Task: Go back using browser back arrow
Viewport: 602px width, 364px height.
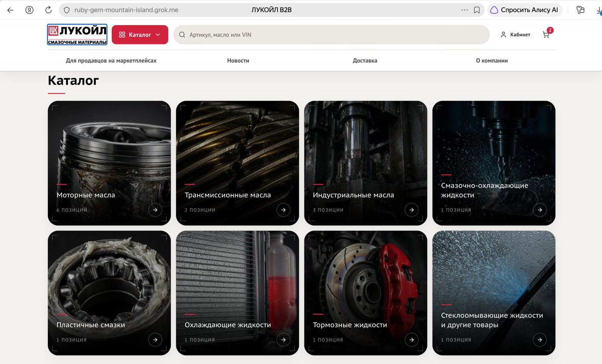Action: point(11,10)
